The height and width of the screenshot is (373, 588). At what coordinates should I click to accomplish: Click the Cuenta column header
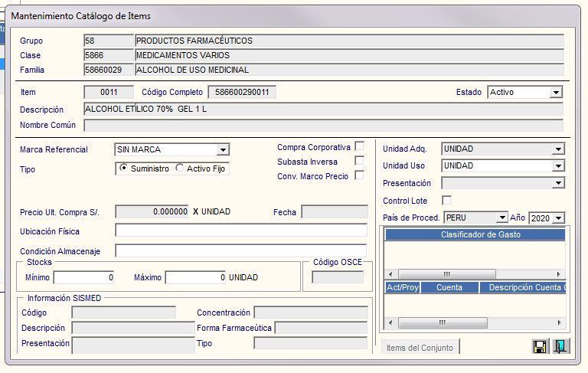coord(449,288)
